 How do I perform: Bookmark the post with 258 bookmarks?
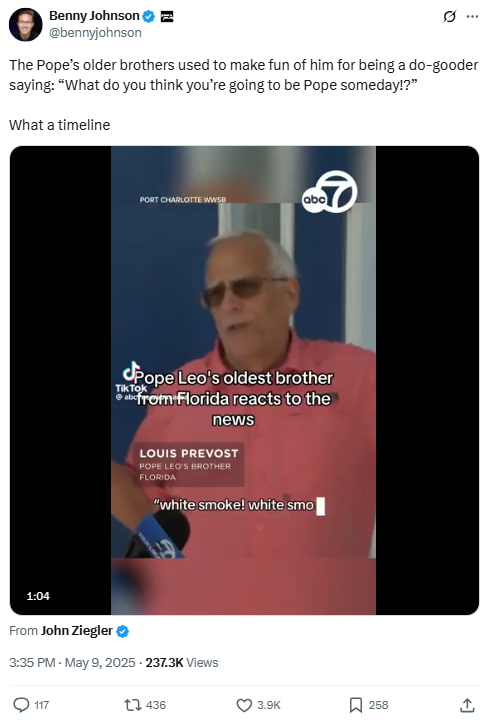(369, 705)
